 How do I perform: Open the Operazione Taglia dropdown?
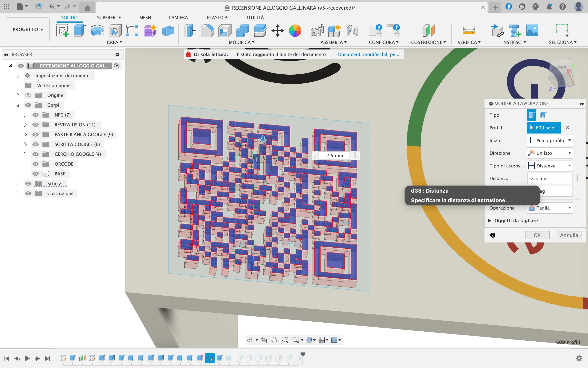(550, 208)
